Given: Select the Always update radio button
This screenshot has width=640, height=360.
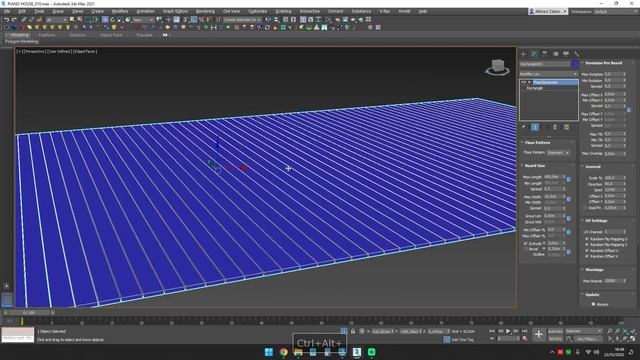Looking at the screenshot, I should click(x=593, y=304).
